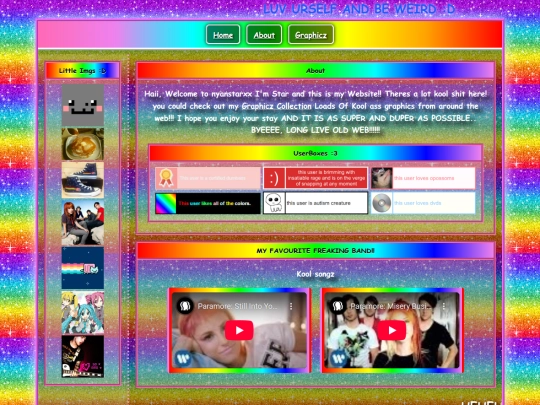Open the Home navigation button
Viewport: 540px width, 405px height.
(x=223, y=35)
